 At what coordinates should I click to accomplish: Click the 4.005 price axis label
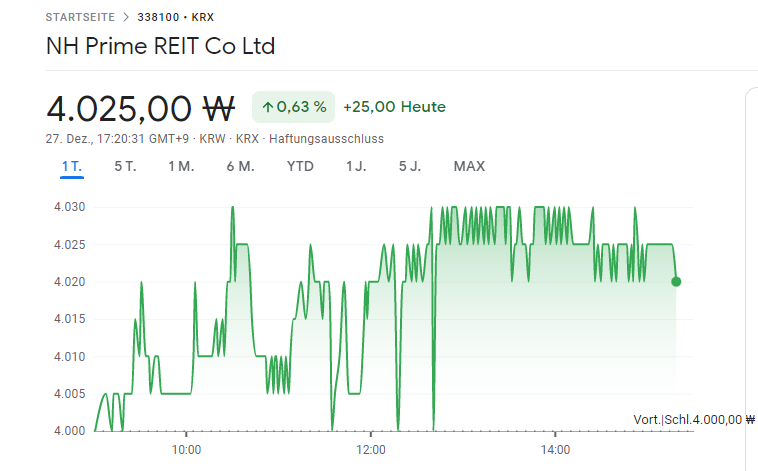70,394
